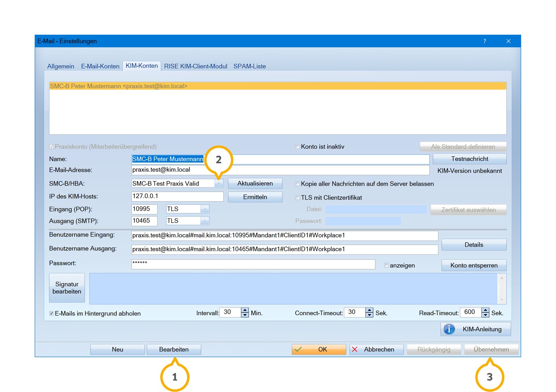Image resolution: width=556 pixels, height=392 pixels.
Task: Close the E-Mail Einstellungen dialog
Action: [x=508, y=41]
